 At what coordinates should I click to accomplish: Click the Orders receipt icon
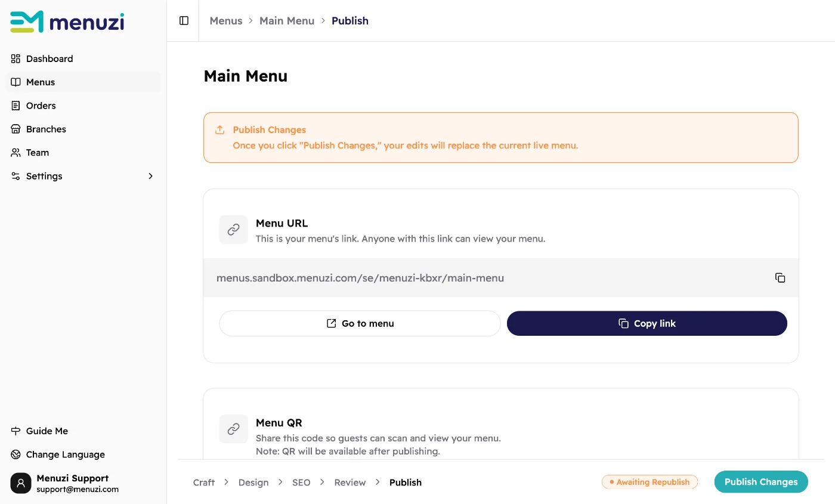point(16,106)
